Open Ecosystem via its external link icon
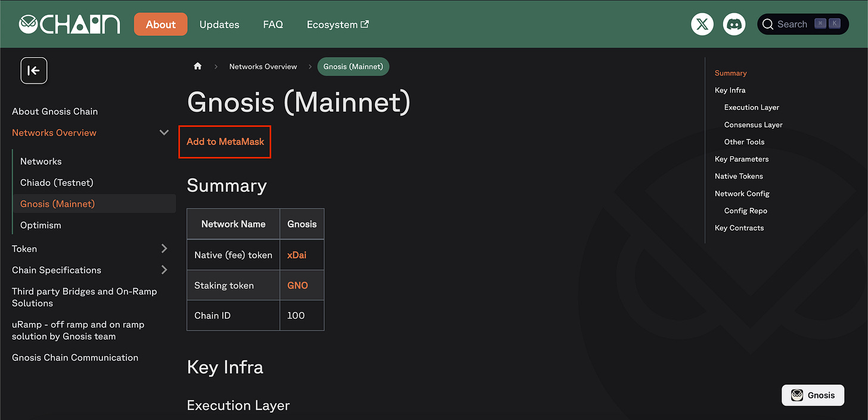Image resolution: width=868 pixels, height=420 pixels. click(x=364, y=24)
